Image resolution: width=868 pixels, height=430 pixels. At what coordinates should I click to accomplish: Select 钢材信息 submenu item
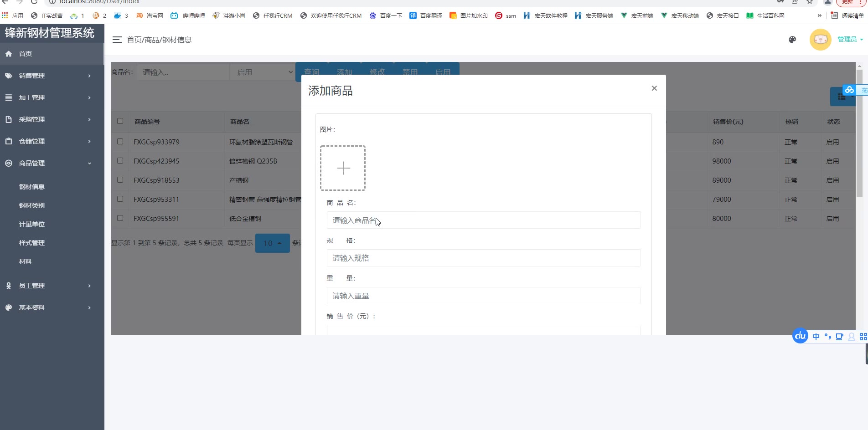point(32,187)
